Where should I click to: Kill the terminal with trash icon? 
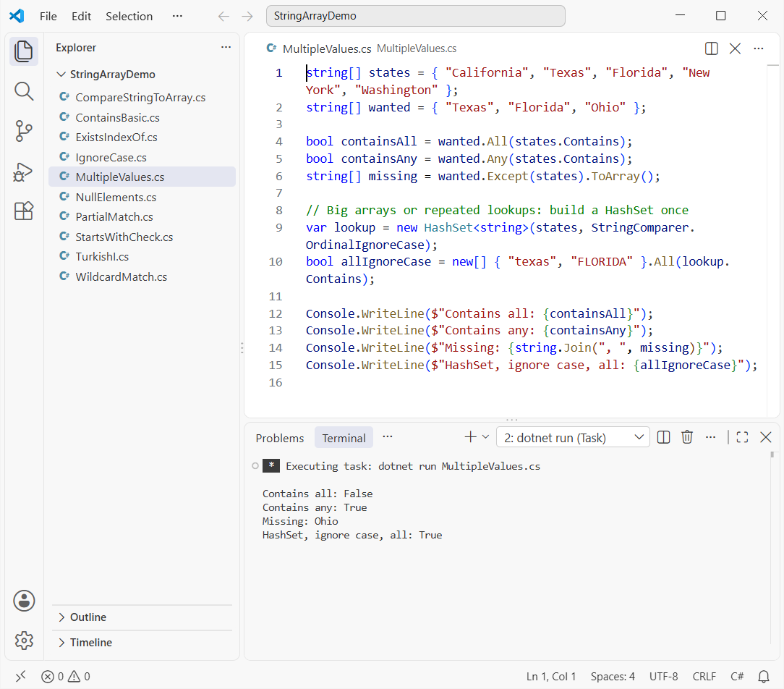[x=687, y=437]
